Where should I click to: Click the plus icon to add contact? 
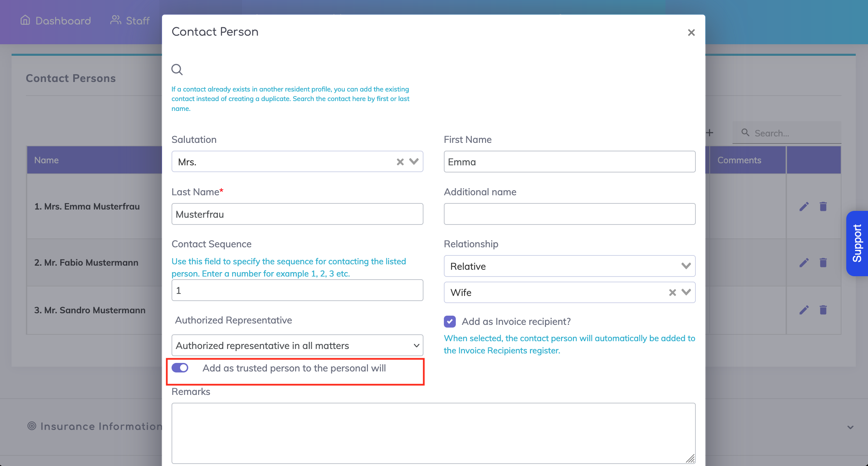pos(710,133)
